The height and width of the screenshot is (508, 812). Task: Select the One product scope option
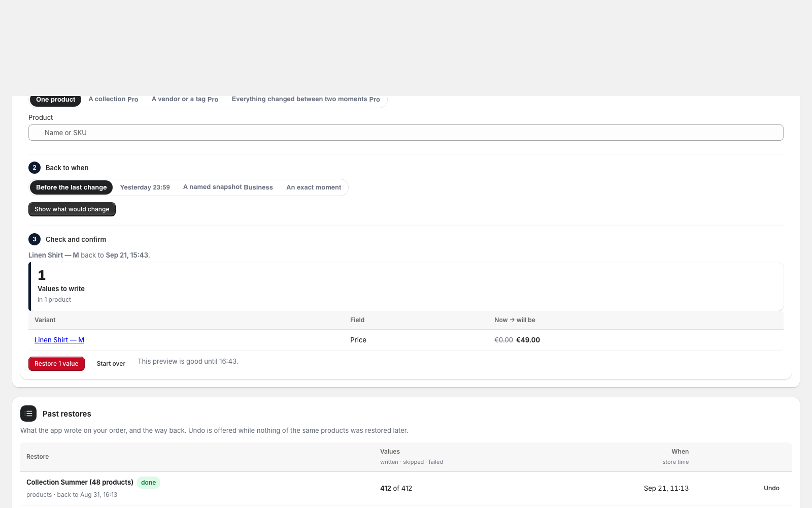56,100
